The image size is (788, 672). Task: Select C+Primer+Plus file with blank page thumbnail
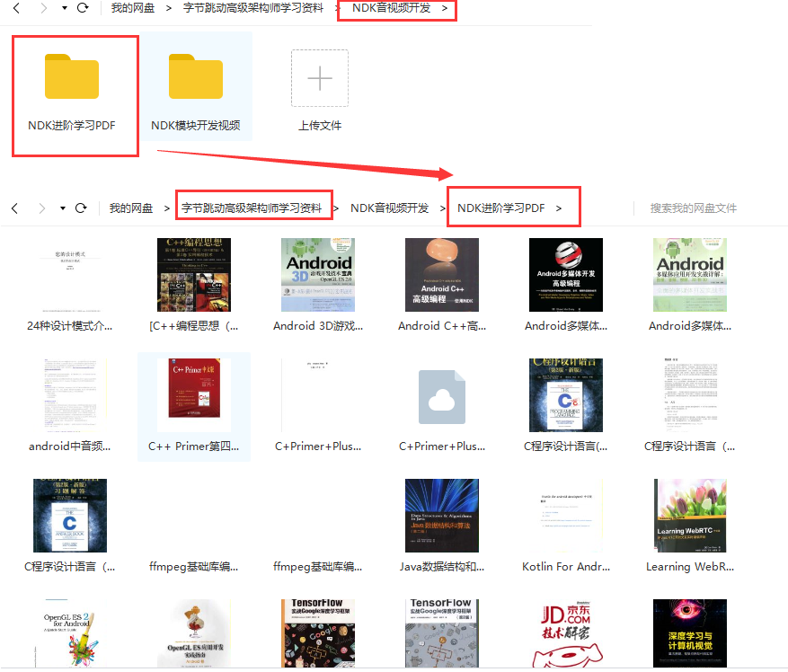pos(318,405)
